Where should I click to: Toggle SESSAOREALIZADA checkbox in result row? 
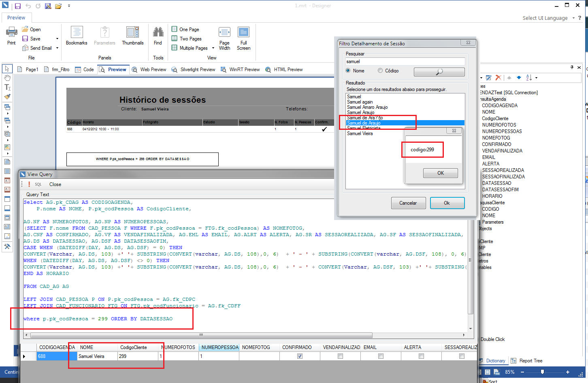(462, 356)
